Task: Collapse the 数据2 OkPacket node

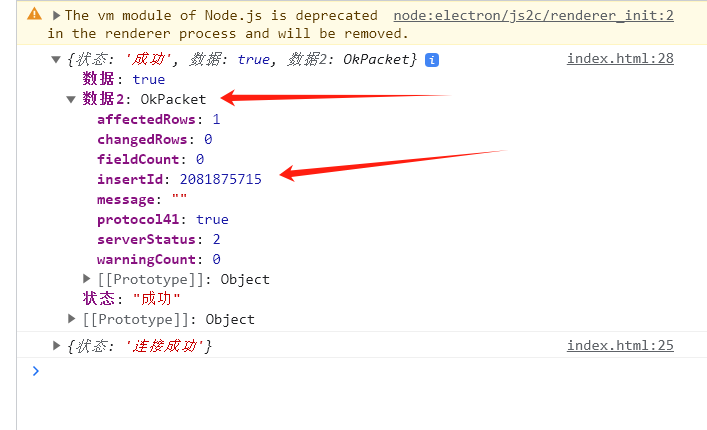Action: click(71, 99)
